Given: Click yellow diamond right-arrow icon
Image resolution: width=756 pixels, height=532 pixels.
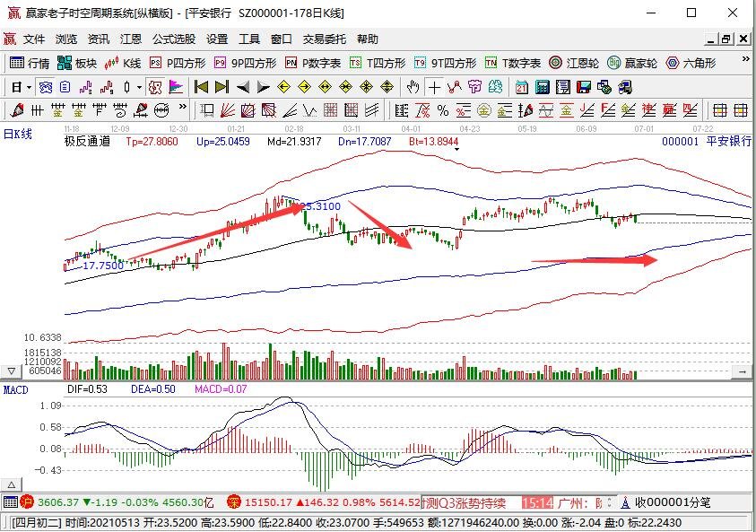Looking at the screenshot, I should [x=305, y=87].
